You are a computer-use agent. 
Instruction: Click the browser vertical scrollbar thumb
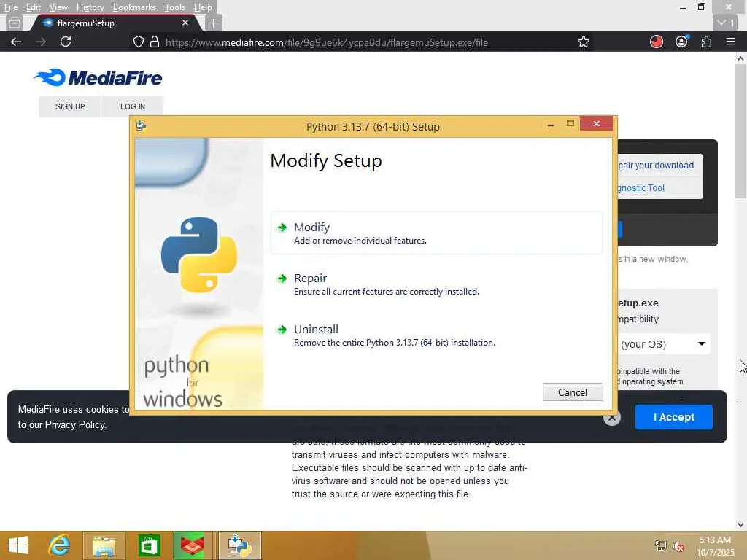[740, 131]
